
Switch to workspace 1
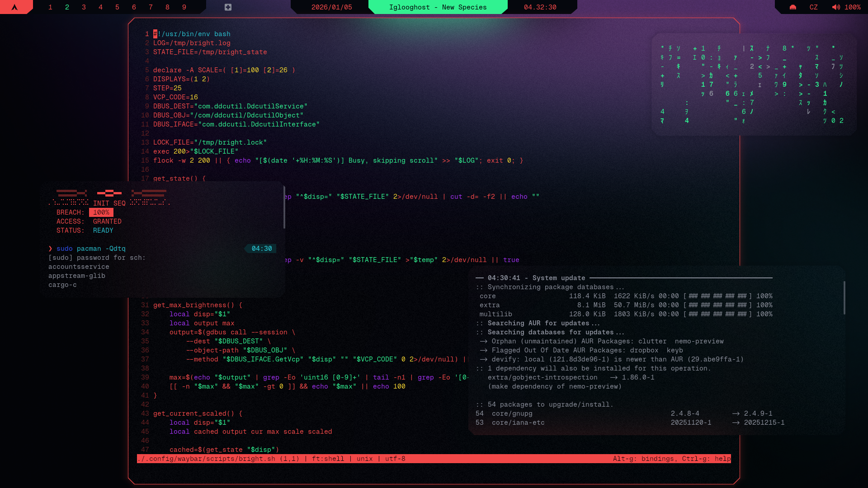coord(50,7)
